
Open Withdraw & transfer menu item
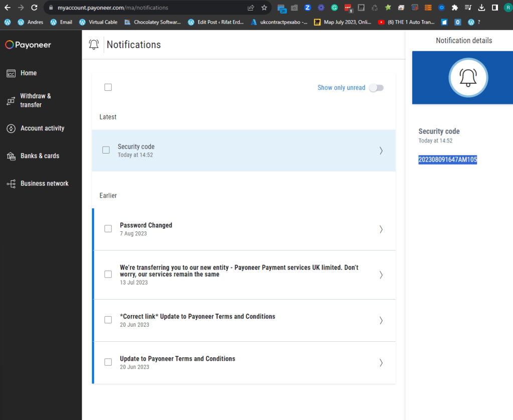click(36, 100)
